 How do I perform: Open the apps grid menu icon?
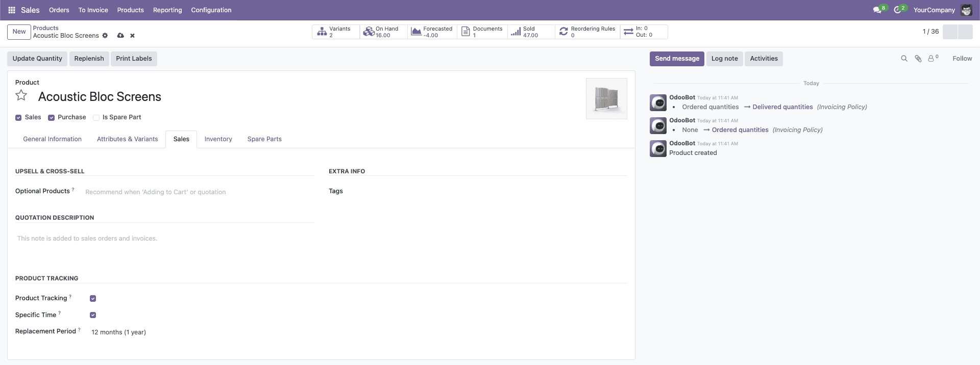12,10
